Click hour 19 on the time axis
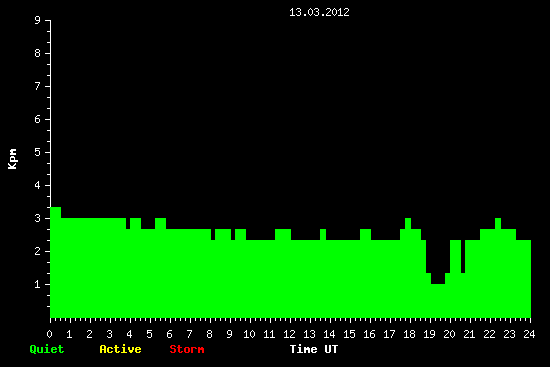Screen dimensions: 550x367 tap(429, 334)
